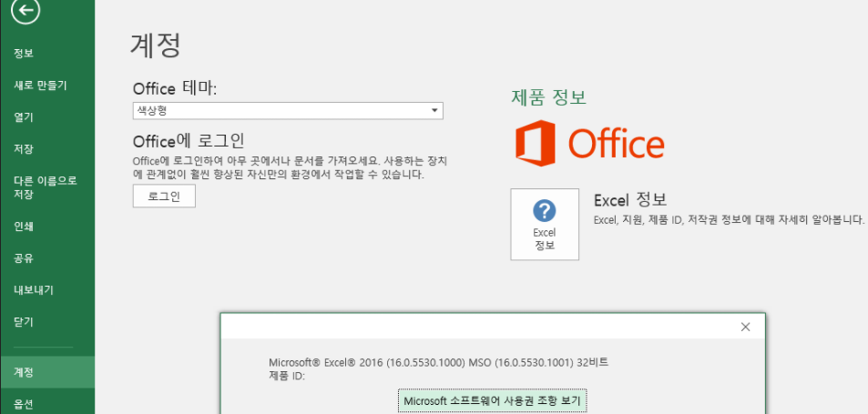Click the Excel, 지원, 제품 ID description text
Viewport: 868px width, 414px height.
[x=729, y=219]
